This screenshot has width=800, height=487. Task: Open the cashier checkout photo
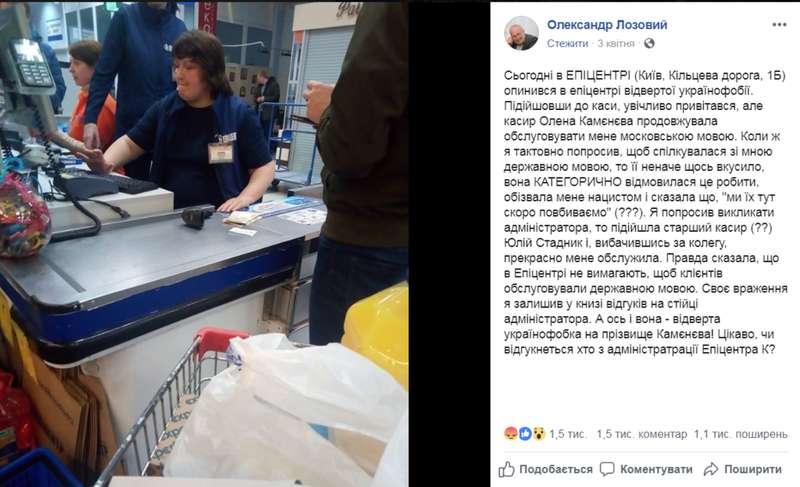204,245
